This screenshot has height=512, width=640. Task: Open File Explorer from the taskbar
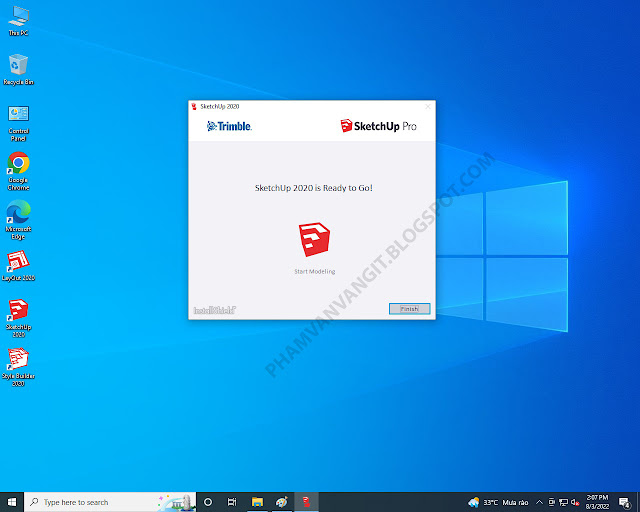point(257,502)
